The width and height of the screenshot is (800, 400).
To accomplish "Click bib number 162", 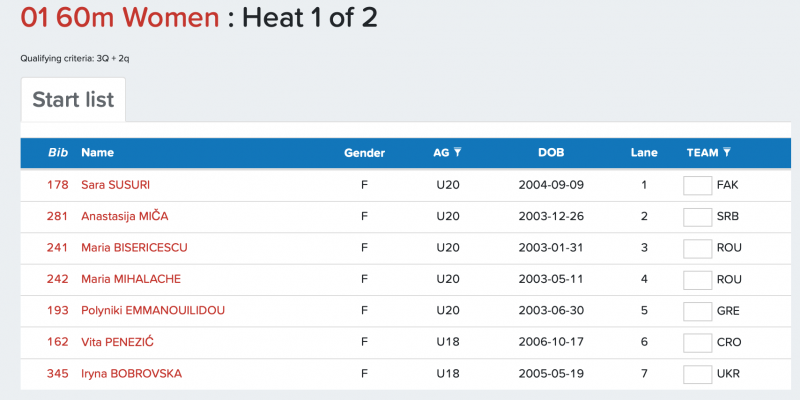I will pyautogui.click(x=58, y=342).
